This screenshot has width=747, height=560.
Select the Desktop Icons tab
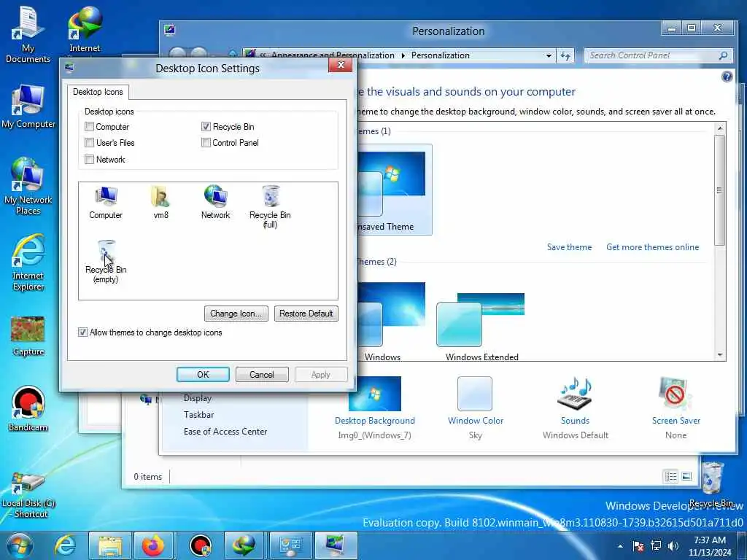[x=98, y=92]
